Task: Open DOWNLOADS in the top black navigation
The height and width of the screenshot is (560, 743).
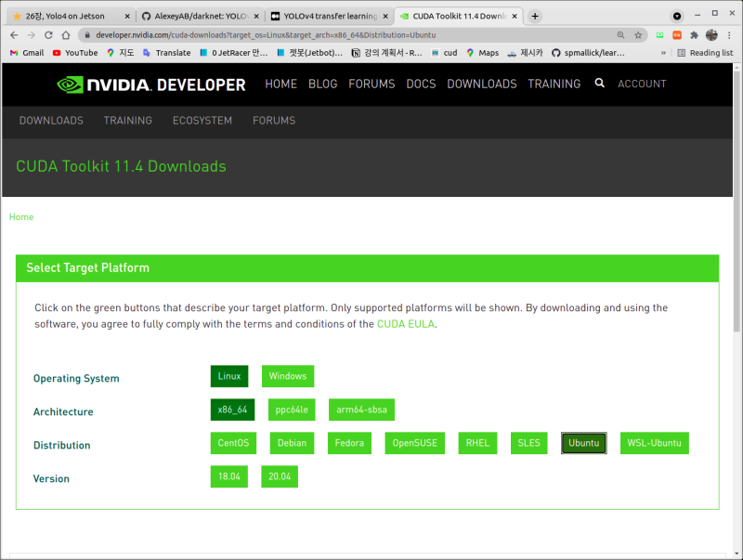Action: point(482,84)
